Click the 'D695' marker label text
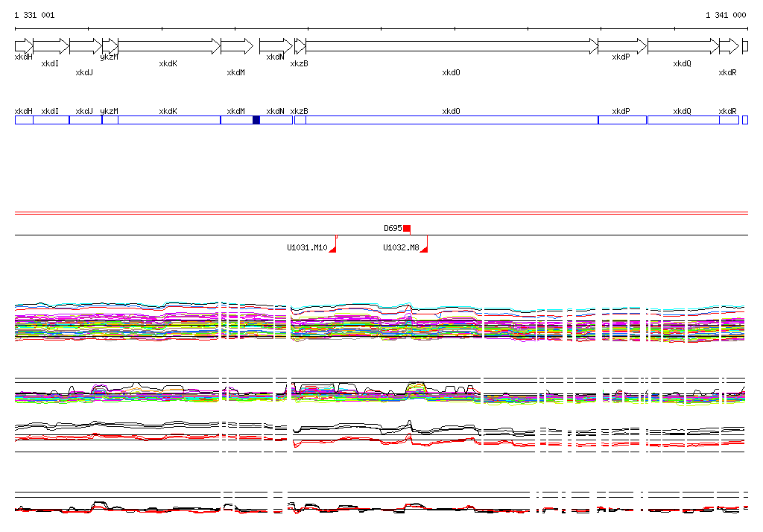Screen dimensions: 763x532 pos(393,228)
